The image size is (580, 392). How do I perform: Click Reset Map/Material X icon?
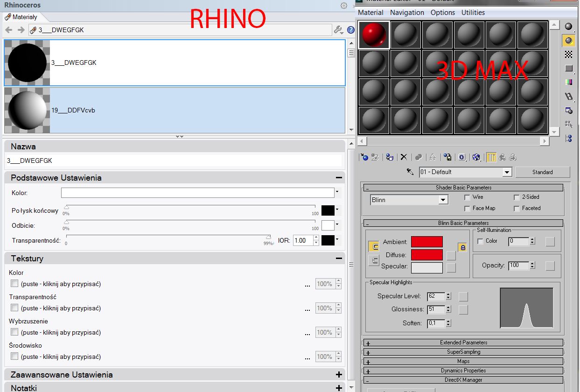pyautogui.click(x=404, y=157)
